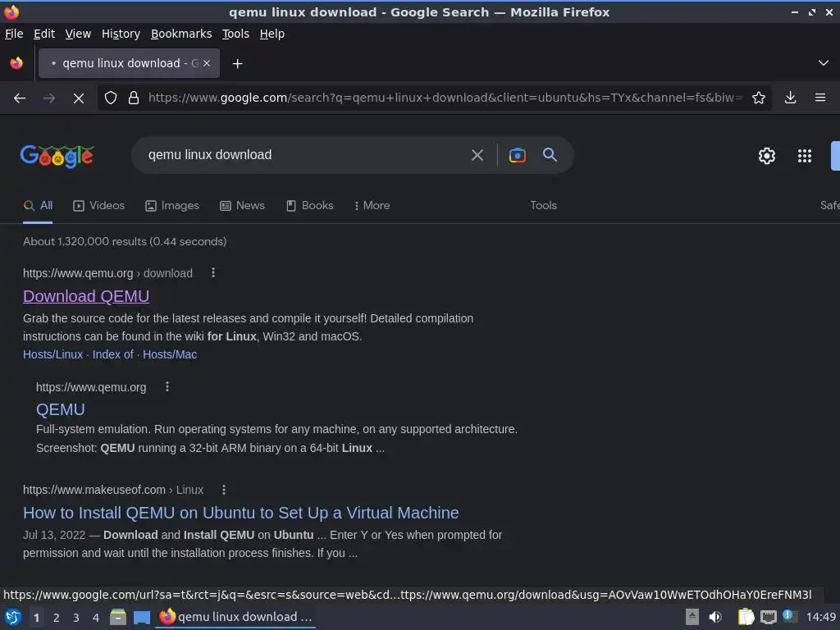Launch the file manager from the taskbar

click(118, 617)
